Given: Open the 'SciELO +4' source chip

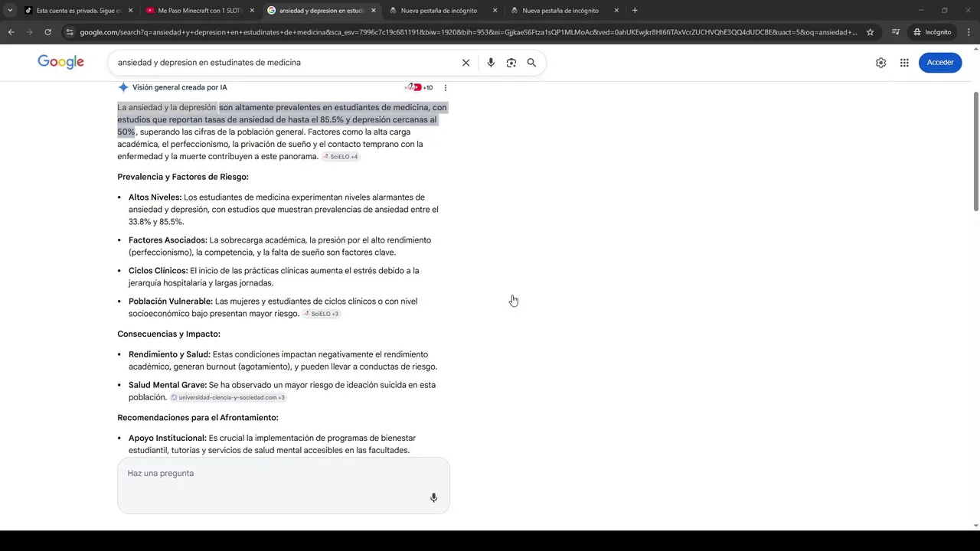Looking at the screenshot, I should (x=341, y=157).
